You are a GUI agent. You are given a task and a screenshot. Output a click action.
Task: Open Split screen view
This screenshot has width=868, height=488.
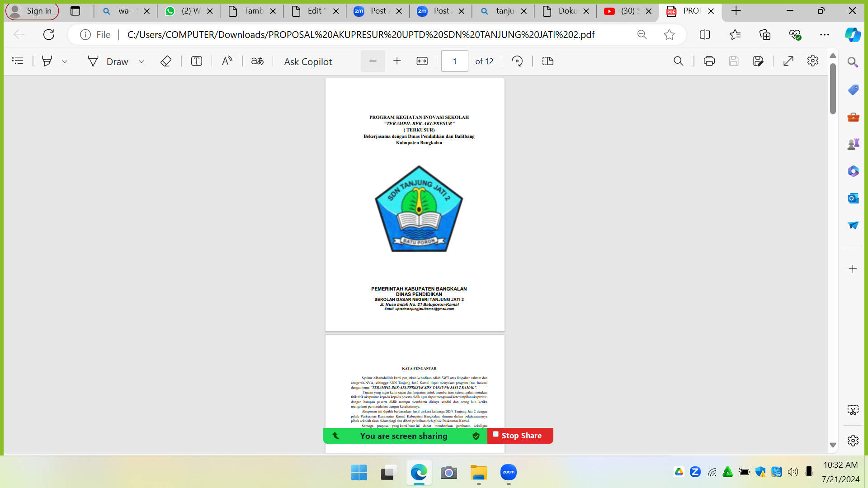point(705,34)
